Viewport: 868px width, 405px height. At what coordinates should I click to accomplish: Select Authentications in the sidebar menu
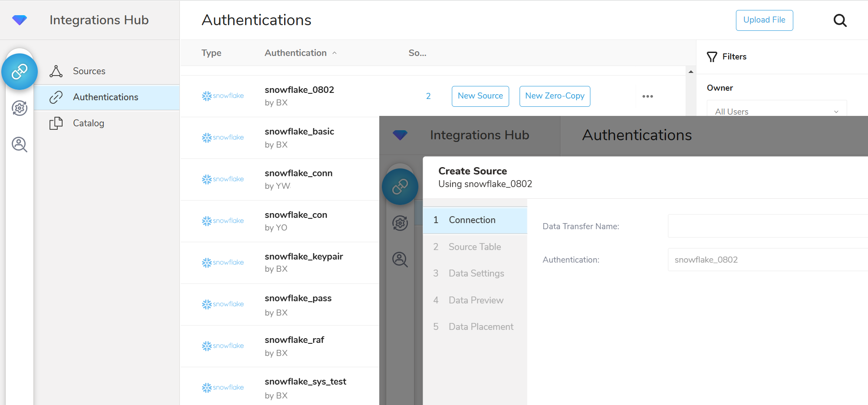click(106, 97)
